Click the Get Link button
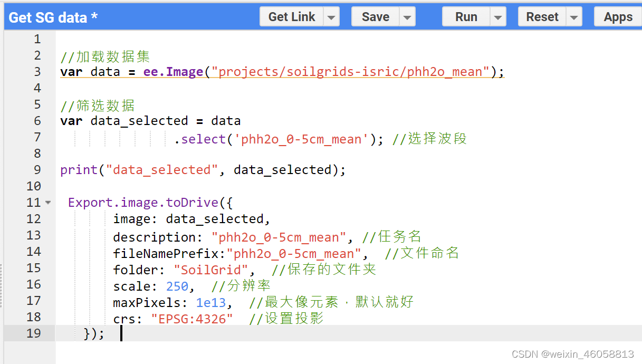Image resolution: width=642 pixels, height=364 pixels. click(292, 17)
